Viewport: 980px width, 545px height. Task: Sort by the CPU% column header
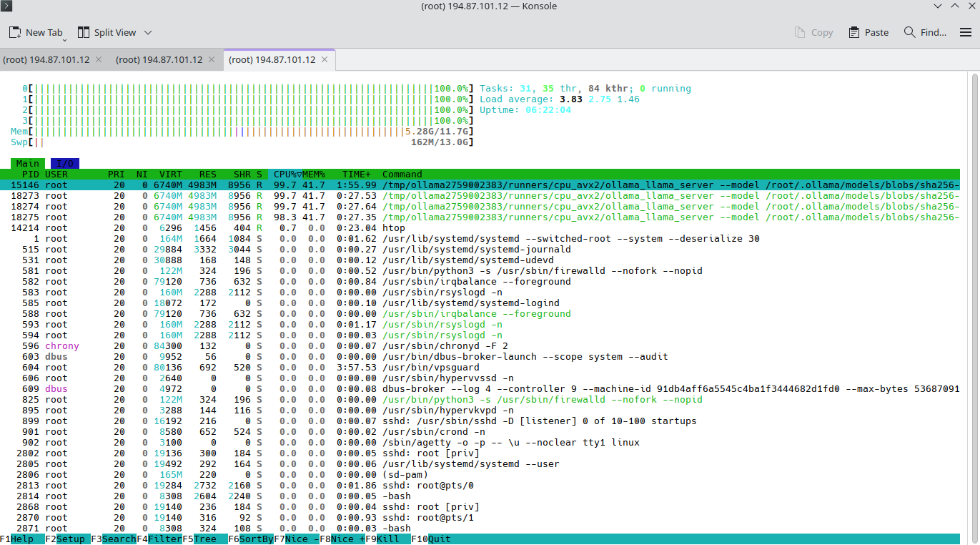coord(284,175)
